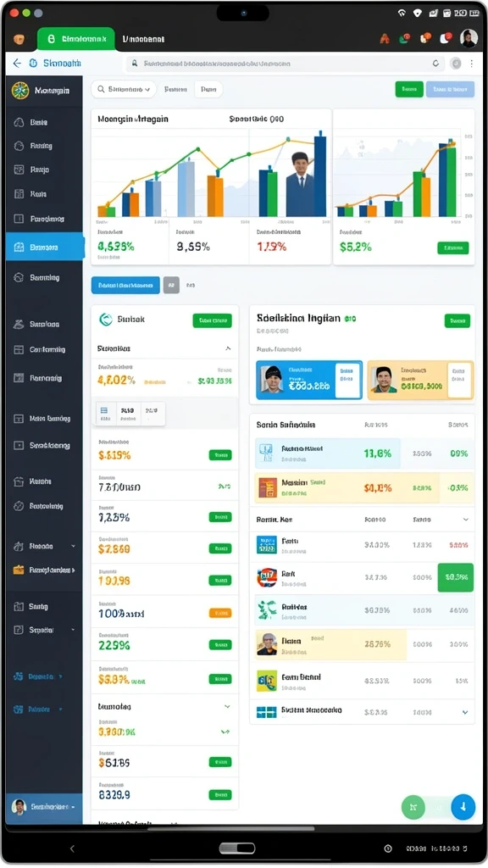Click the green leaf icon in the table

(267, 610)
